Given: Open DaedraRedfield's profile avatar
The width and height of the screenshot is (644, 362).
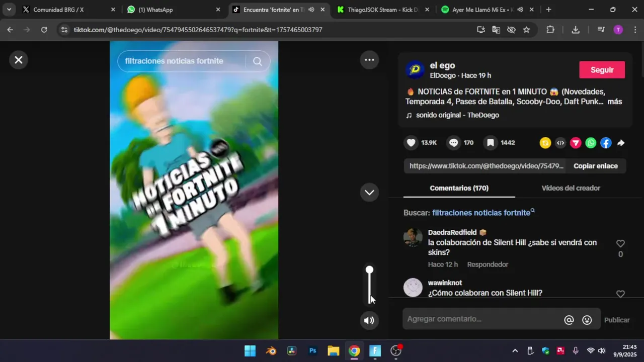Looking at the screenshot, I should pyautogui.click(x=413, y=237).
